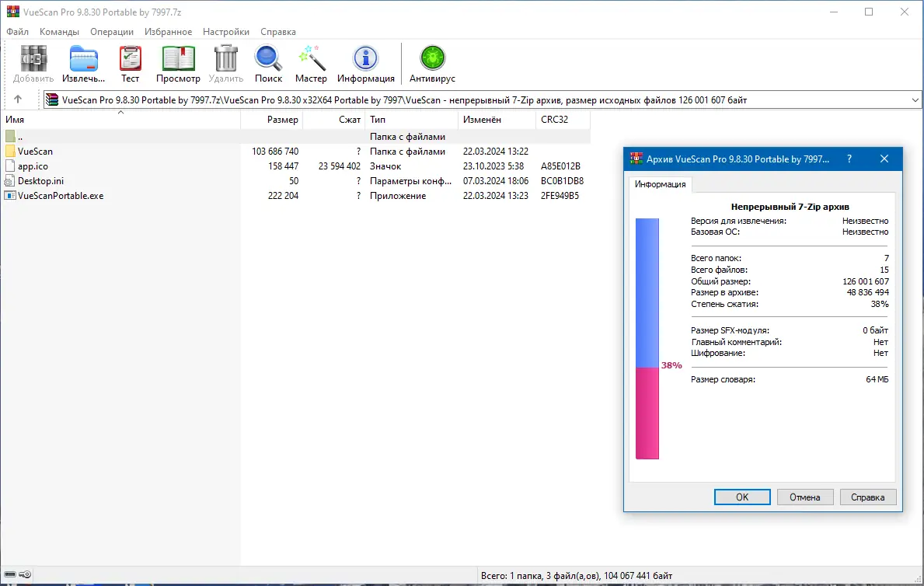
Task: Switch to the Информация tab in the dialog
Action: 661,184
